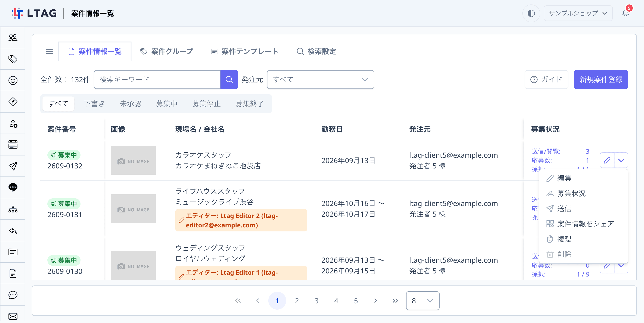Open the paper plane sidebar icon
This screenshot has width=644, height=323.
tap(13, 166)
